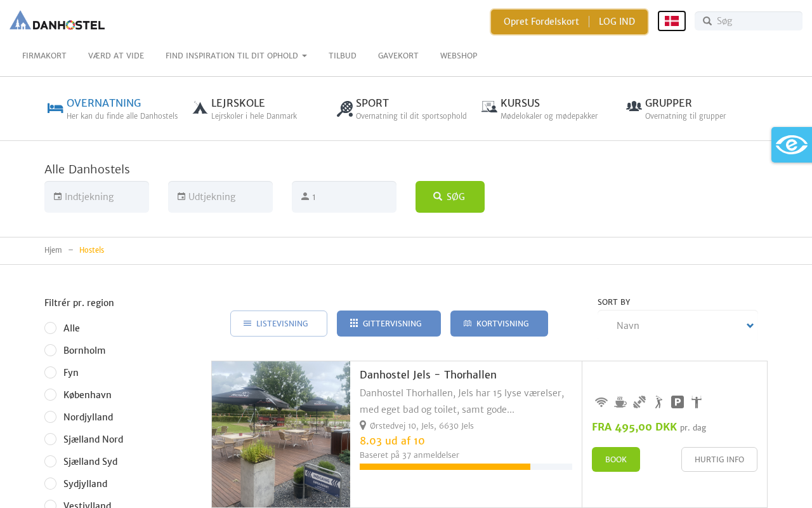Open the Værd at vide menu item
The image size is (812, 508).
click(x=116, y=56)
